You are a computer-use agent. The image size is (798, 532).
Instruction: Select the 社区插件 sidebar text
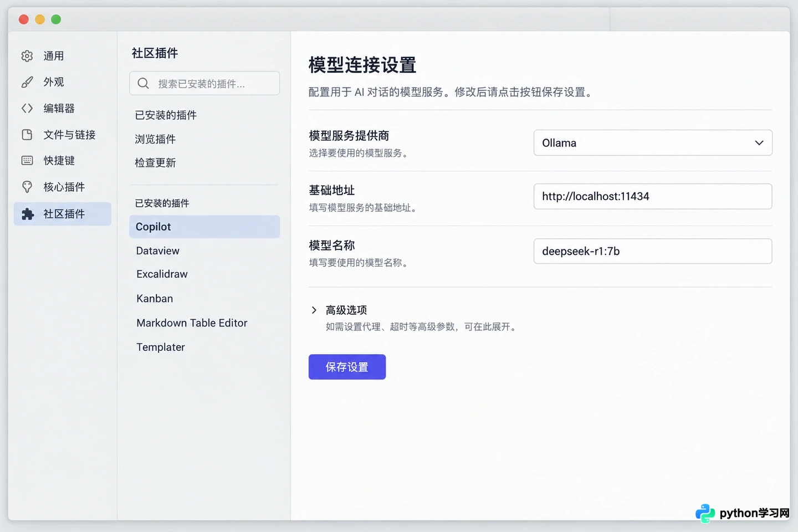(64, 214)
